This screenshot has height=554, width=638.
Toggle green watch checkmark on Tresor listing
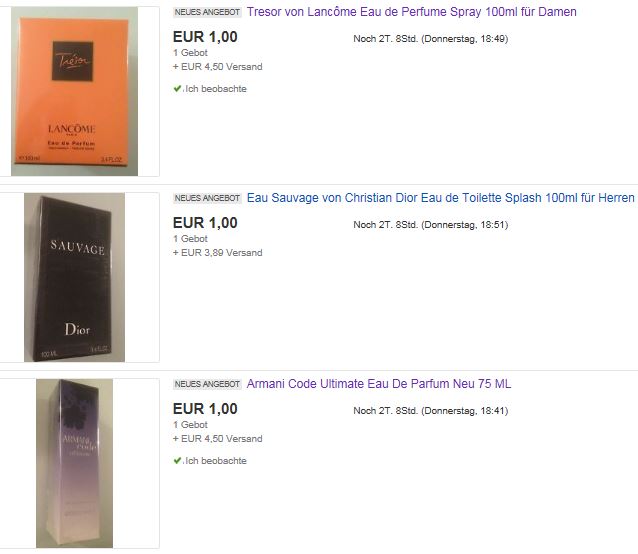[x=177, y=88]
